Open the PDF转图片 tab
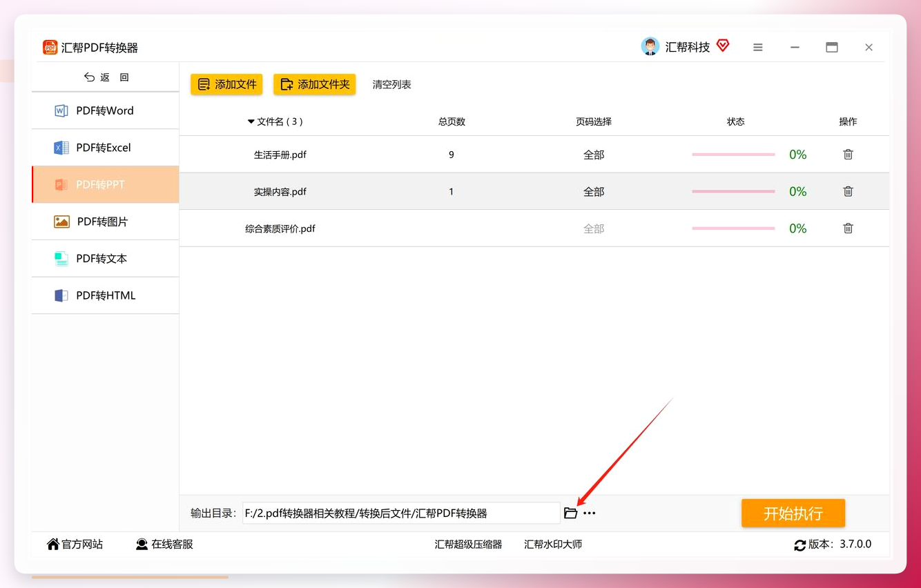The width and height of the screenshot is (921, 588). click(x=106, y=222)
